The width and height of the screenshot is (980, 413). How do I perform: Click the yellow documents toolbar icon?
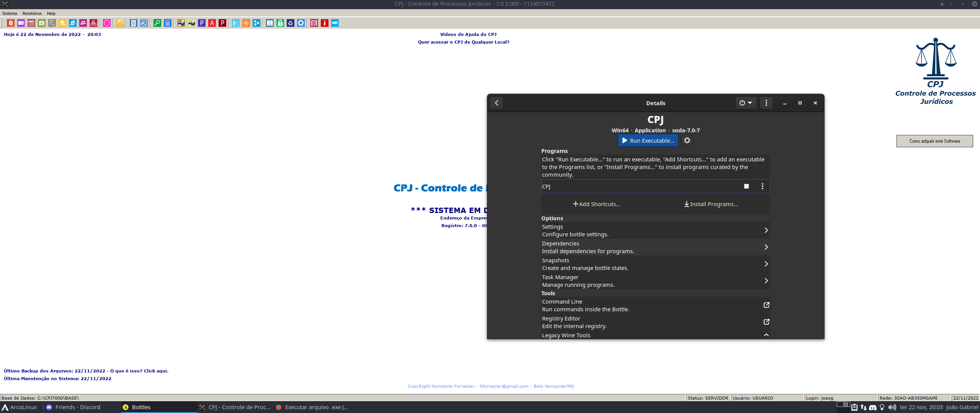click(120, 23)
